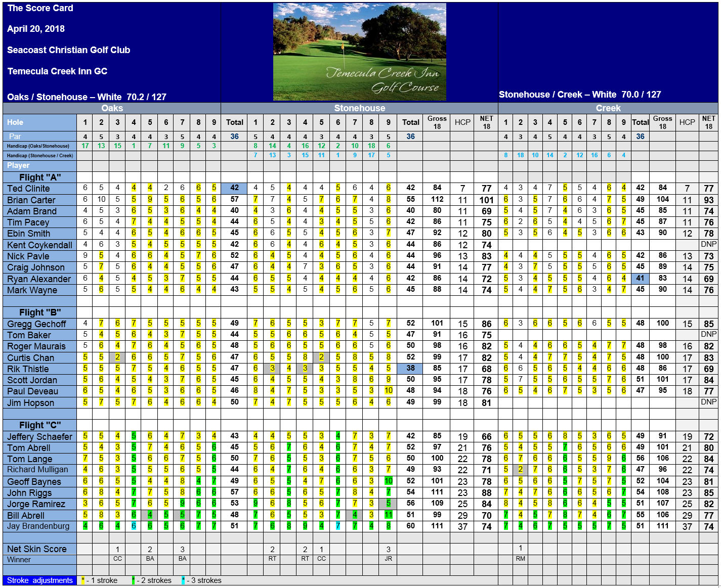Click the Temecula Creek Inn golf course photo

point(359,52)
